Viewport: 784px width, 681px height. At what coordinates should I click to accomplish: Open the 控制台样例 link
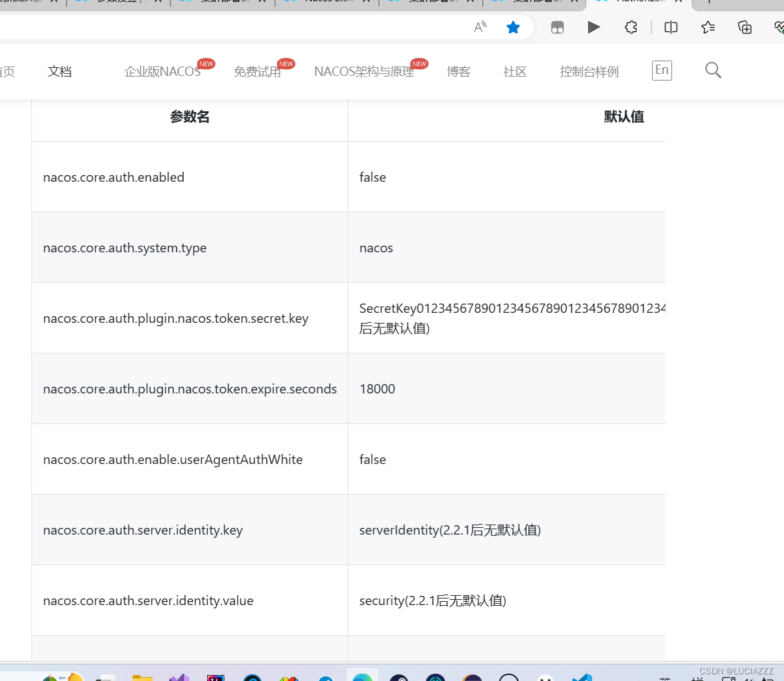coord(589,71)
